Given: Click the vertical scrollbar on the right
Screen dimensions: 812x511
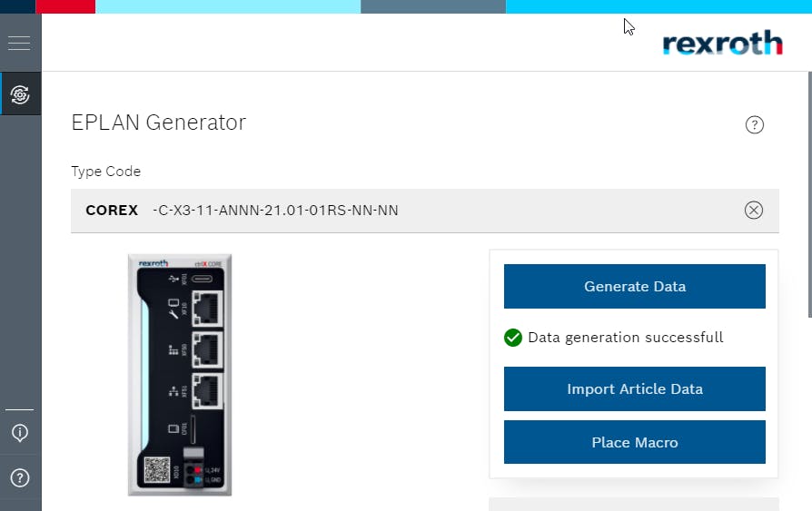Looking at the screenshot, I should click(x=809, y=194).
